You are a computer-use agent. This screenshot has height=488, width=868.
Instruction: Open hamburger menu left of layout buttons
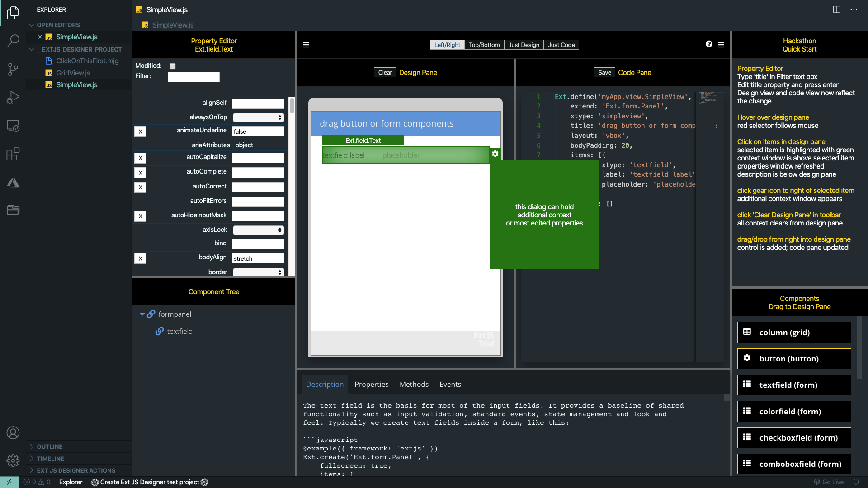tap(306, 45)
